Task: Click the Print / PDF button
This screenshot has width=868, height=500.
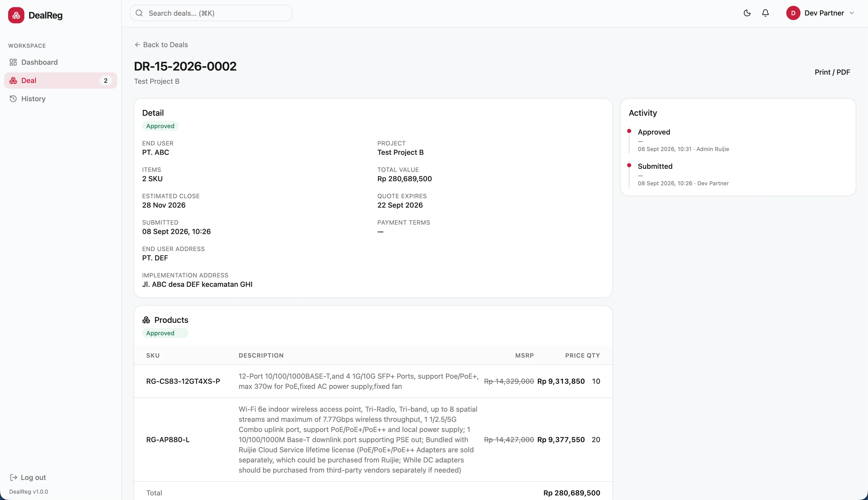Action: (832, 72)
